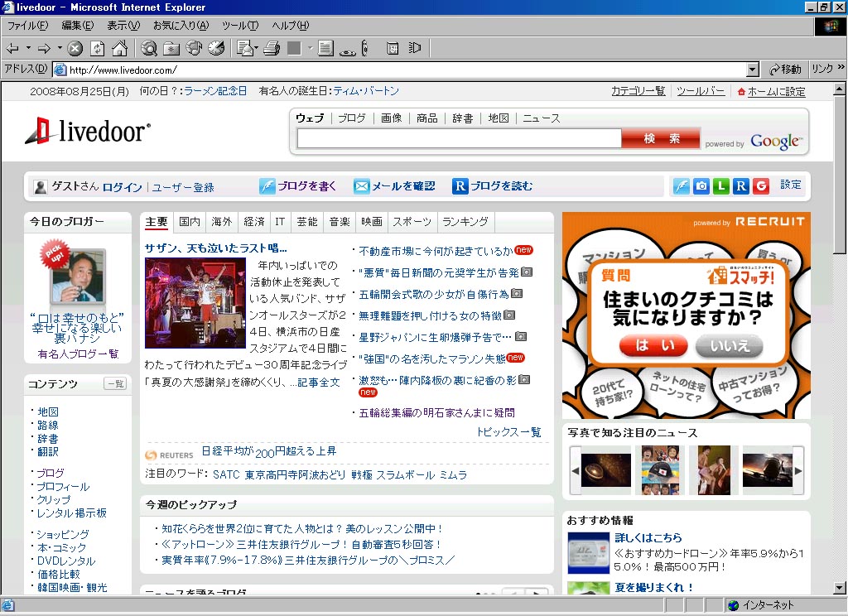Expand the address bar dropdown

coord(753,70)
